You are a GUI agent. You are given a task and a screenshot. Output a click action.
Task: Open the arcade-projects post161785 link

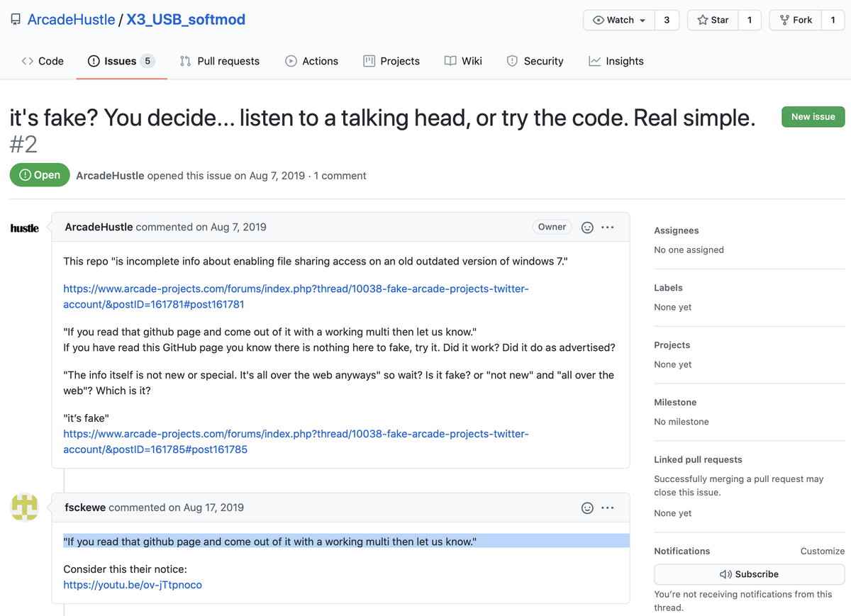[x=296, y=442]
